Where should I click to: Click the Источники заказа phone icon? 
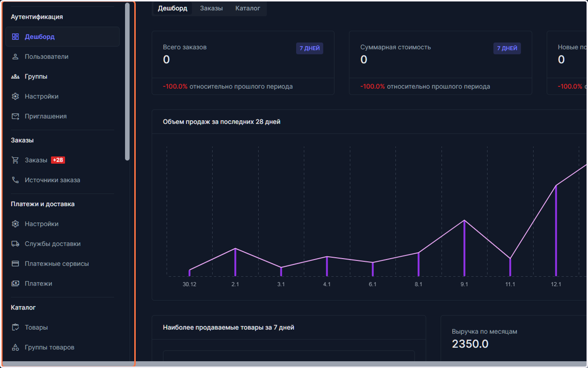15,180
